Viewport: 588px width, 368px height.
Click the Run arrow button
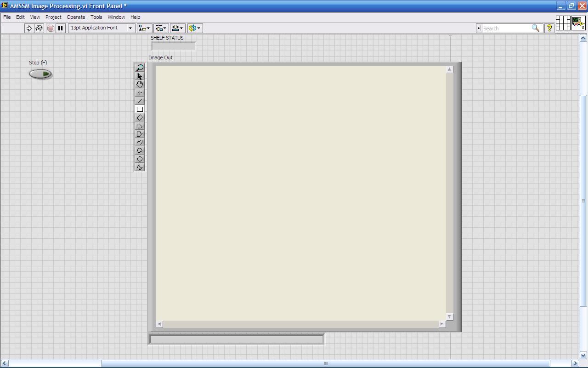[x=29, y=28]
